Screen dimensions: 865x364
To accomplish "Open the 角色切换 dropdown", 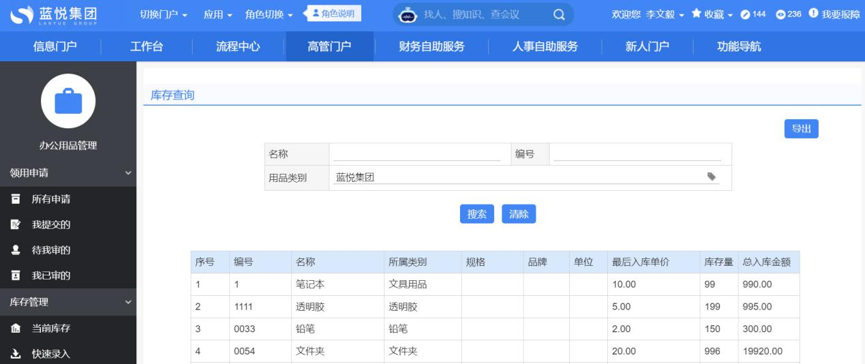I will [x=269, y=15].
